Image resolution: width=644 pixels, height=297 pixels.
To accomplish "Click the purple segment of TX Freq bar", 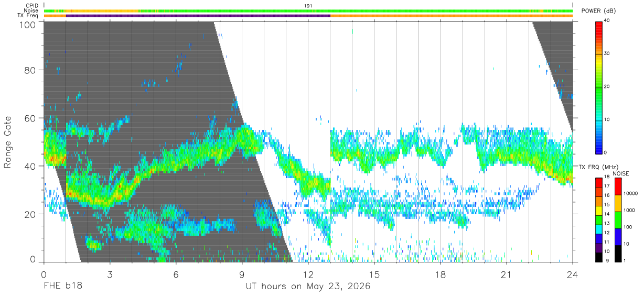I will click(x=198, y=16).
